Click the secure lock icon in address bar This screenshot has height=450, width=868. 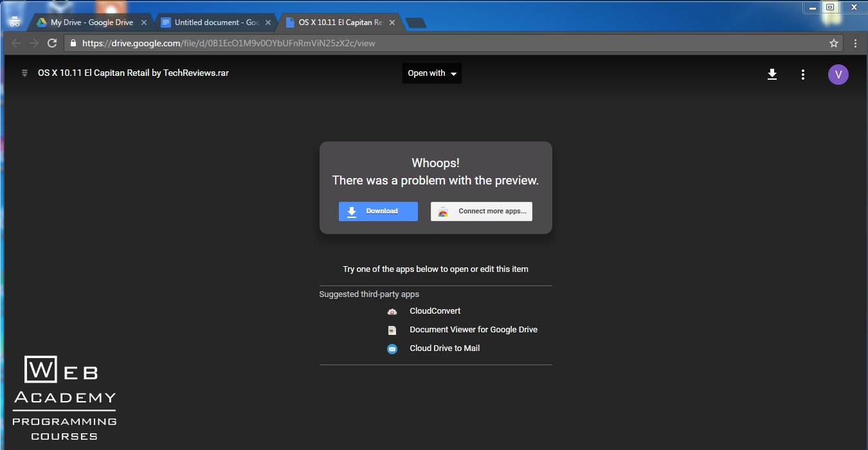[x=73, y=43]
